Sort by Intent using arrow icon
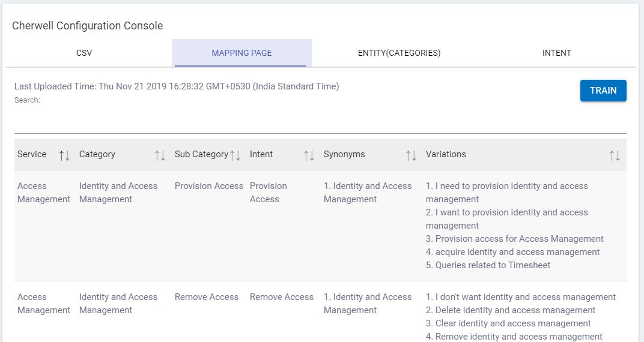The height and width of the screenshot is (342, 644). (x=309, y=155)
